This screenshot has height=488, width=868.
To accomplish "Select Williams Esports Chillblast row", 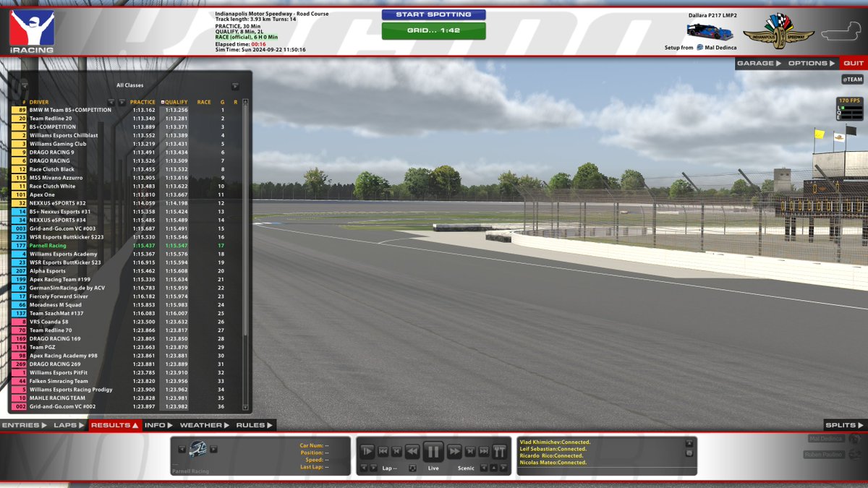I will tap(127, 135).
